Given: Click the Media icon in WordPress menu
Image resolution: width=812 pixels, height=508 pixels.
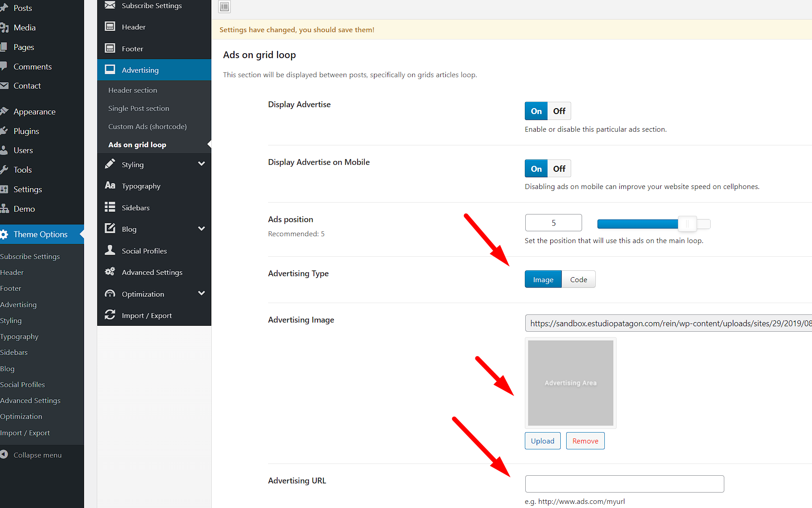Looking at the screenshot, I should [x=4, y=28].
